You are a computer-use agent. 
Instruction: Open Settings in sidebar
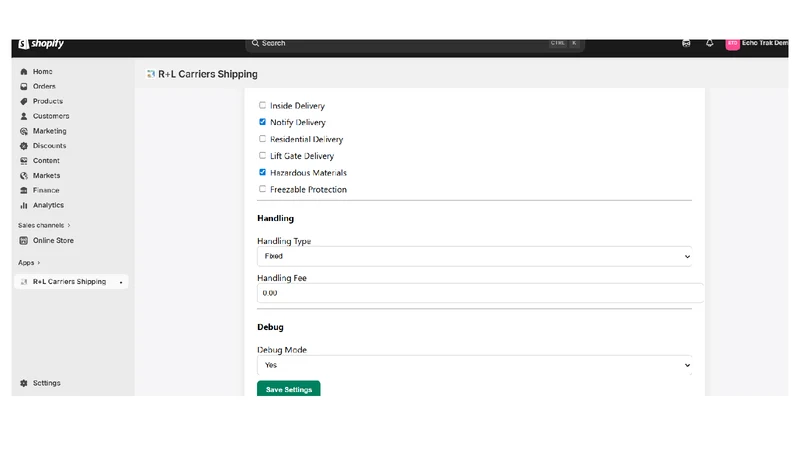pos(46,383)
